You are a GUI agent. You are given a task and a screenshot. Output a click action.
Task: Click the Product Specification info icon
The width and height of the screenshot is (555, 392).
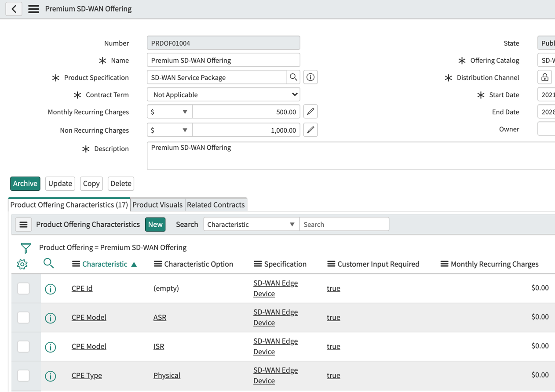coord(310,77)
